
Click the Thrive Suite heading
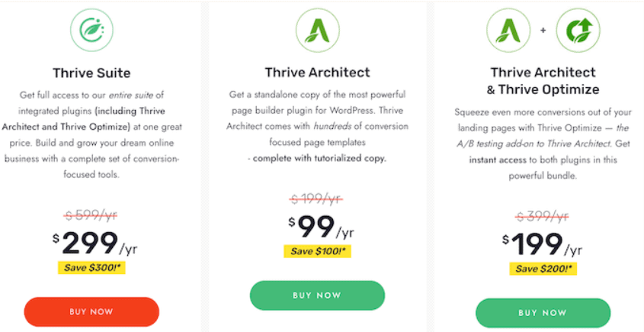[91, 73]
